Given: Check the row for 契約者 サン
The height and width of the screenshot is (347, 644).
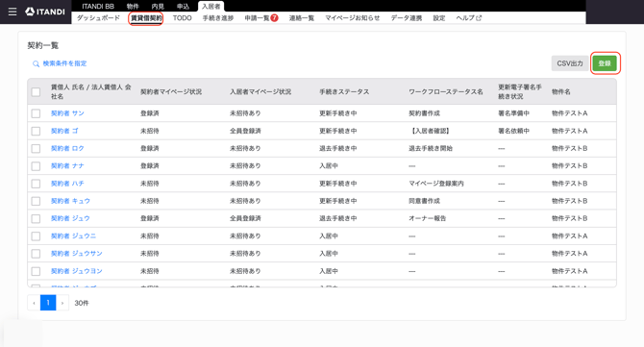Looking at the screenshot, I should 36,113.
